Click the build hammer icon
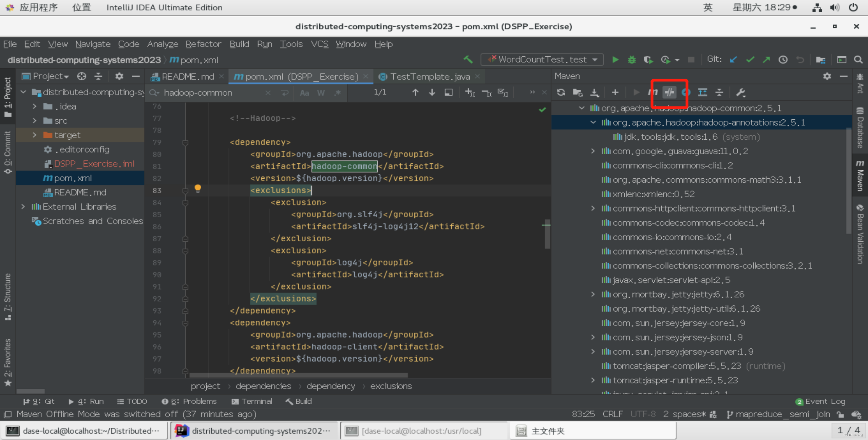 point(468,60)
